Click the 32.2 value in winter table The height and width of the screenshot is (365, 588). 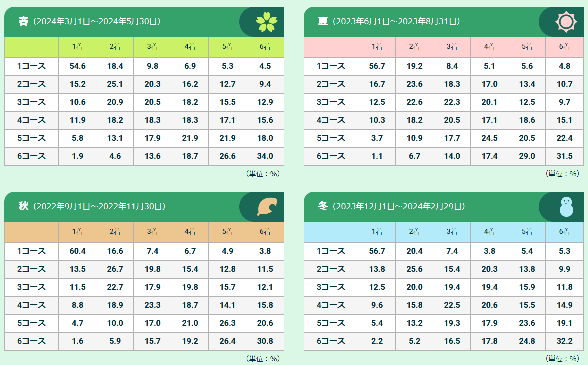(564, 341)
